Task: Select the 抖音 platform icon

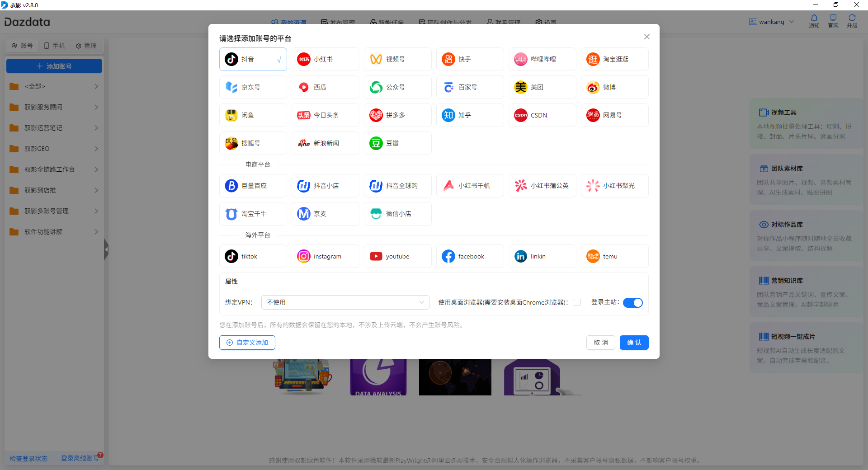Action: [231, 59]
